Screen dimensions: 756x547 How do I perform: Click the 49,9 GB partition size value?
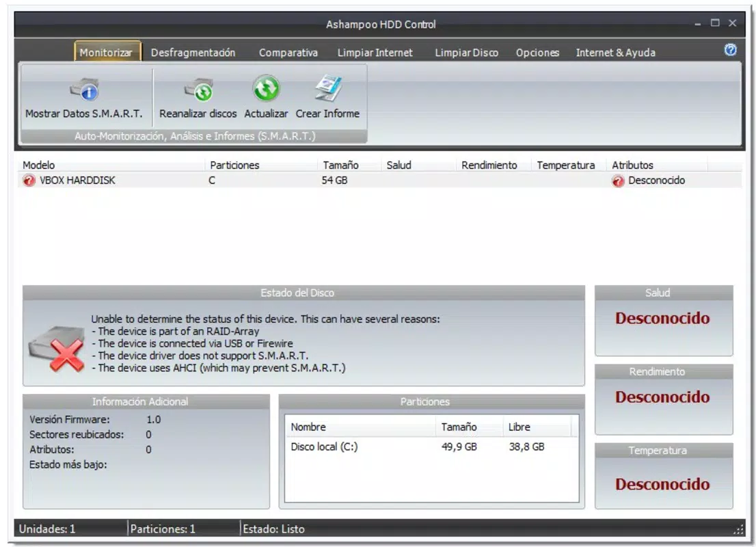[459, 446]
